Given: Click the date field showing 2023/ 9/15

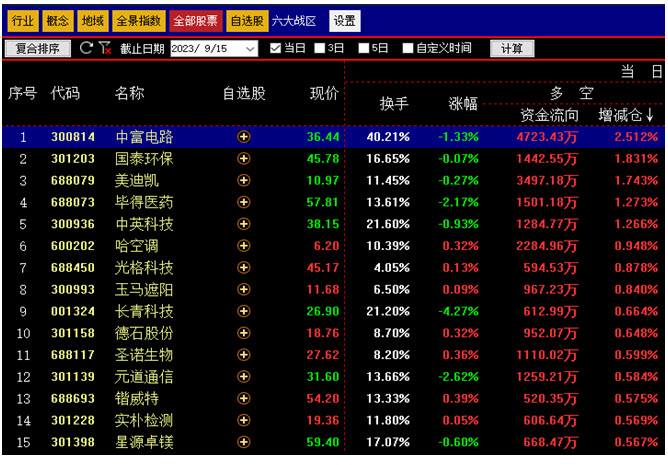Looking at the screenshot, I should (214, 49).
